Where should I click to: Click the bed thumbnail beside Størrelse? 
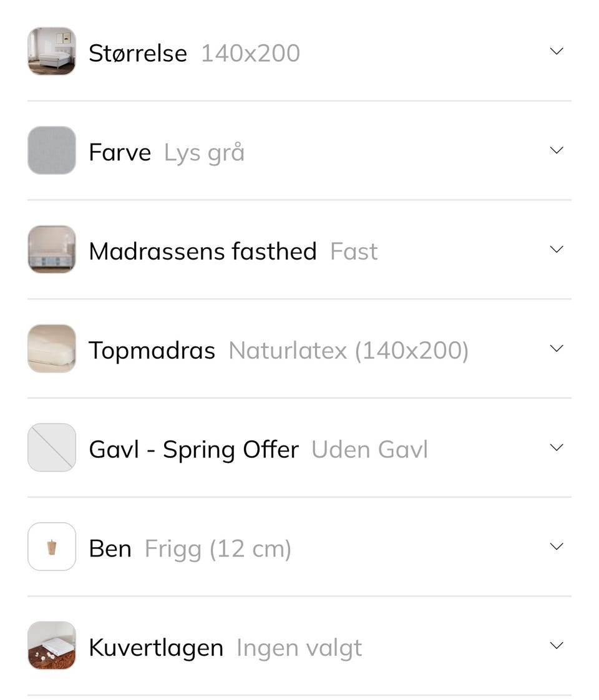click(x=52, y=51)
